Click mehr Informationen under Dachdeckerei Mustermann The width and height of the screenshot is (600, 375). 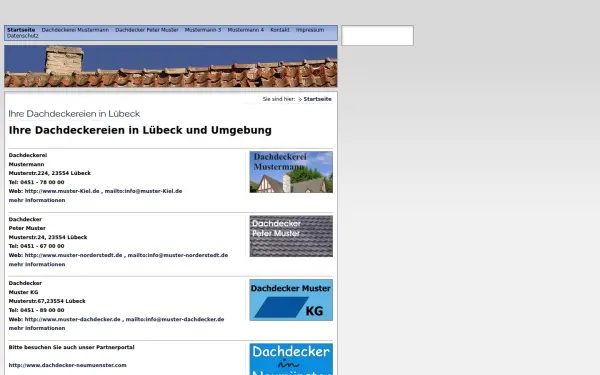click(x=37, y=200)
